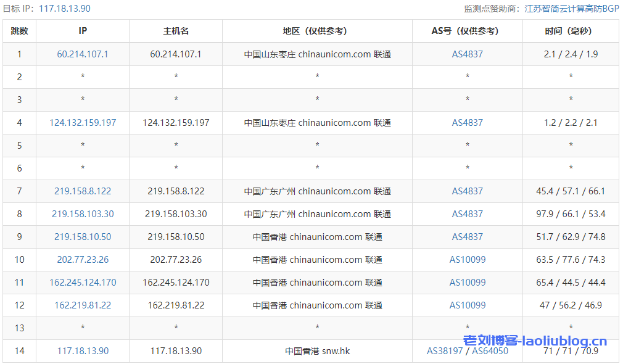Viewport: 623px width, 364px height.
Task: Open IP link 219.158.8.122
Action: point(83,191)
